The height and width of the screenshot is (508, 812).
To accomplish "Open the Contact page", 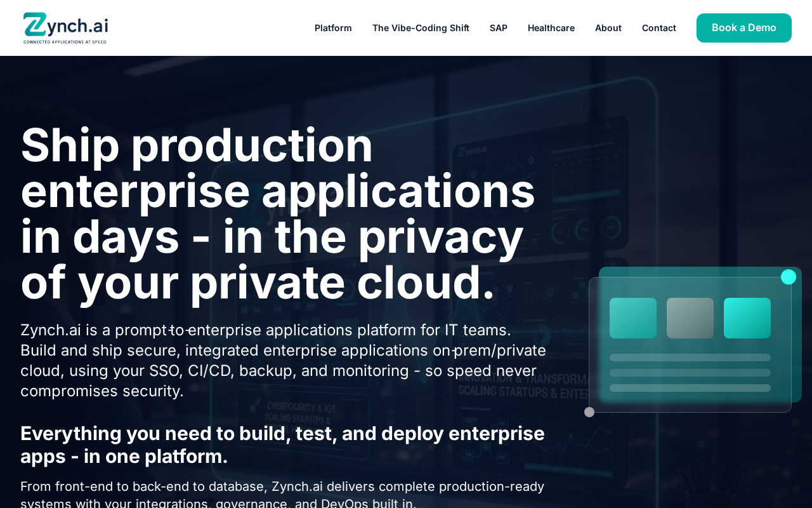I will pos(659,28).
